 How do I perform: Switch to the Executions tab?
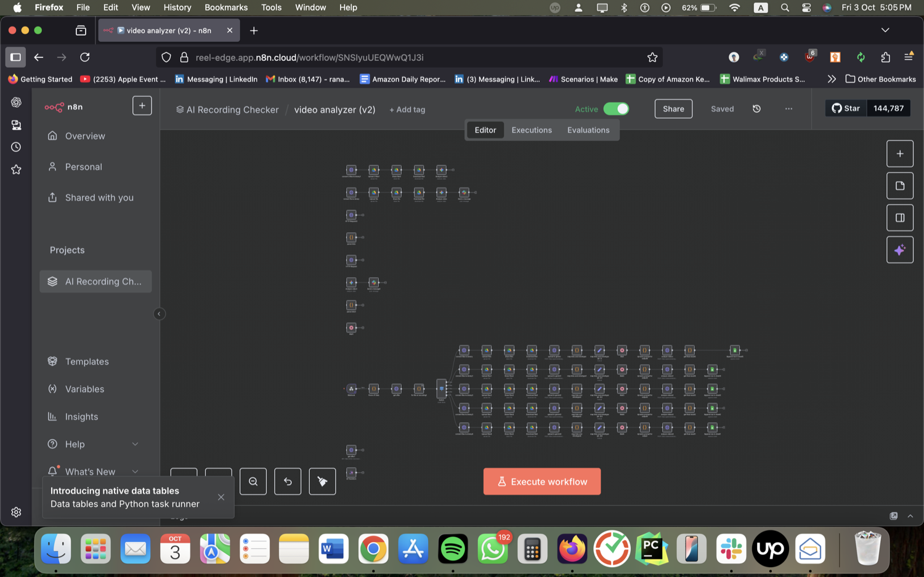tap(532, 130)
